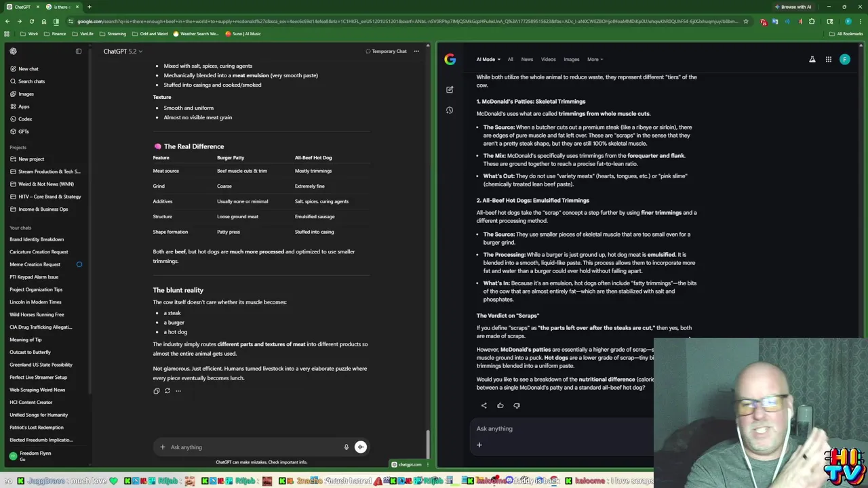Viewport: 868px width, 488px height.
Task: Bookmark this page with the star icon
Action: click(746, 21)
